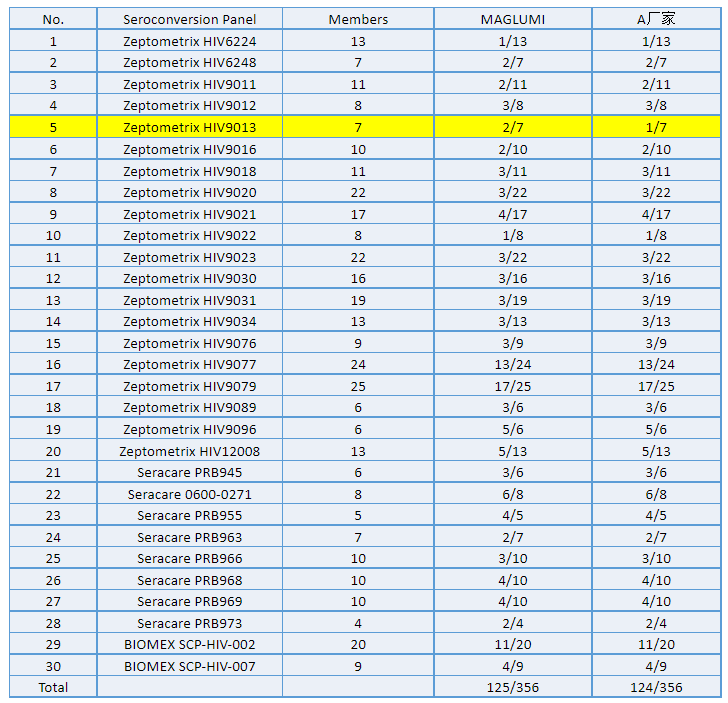
Task: Select the highlighted Zeptometrix HIV9013 cell
Action: click(x=189, y=127)
